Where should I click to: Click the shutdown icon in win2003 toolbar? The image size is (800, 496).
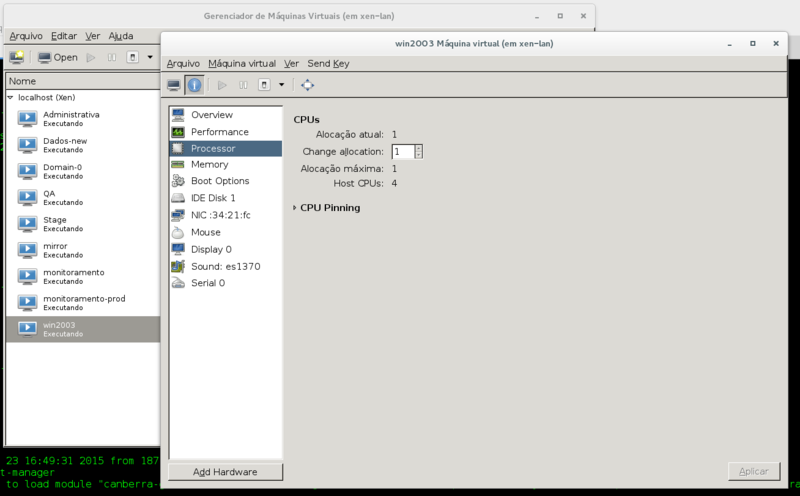(x=264, y=85)
